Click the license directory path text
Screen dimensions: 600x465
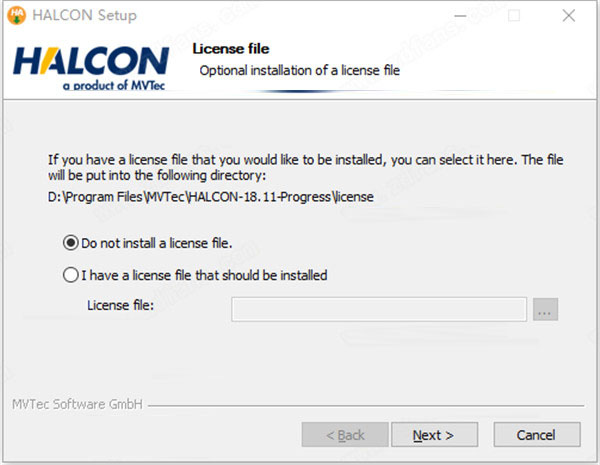click(x=211, y=197)
